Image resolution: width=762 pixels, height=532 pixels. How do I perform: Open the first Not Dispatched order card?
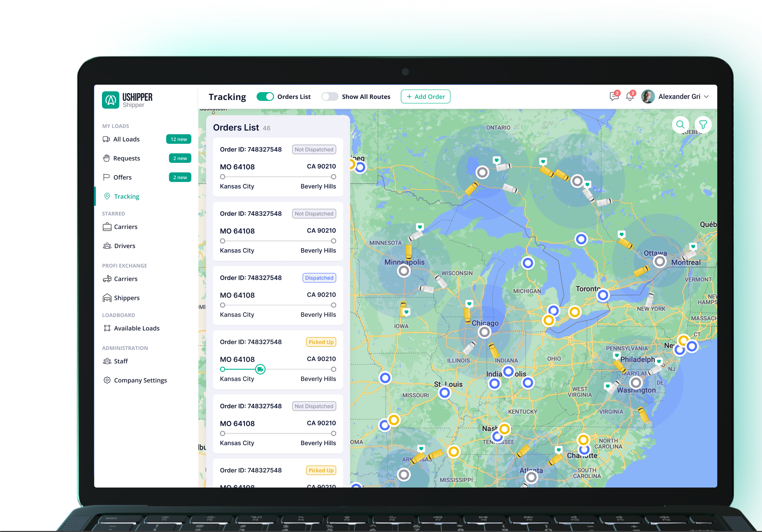[x=278, y=168]
